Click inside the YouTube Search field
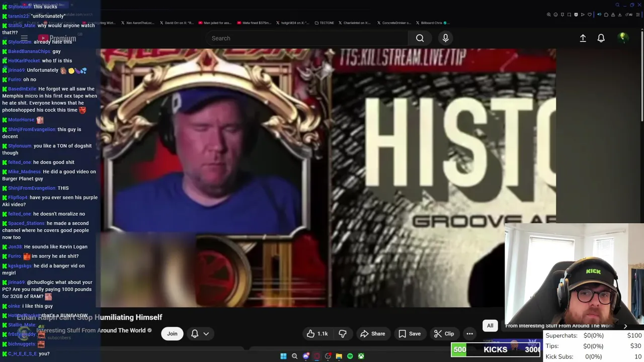Image resolution: width=644 pixels, height=362 pixels. click(x=307, y=38)
